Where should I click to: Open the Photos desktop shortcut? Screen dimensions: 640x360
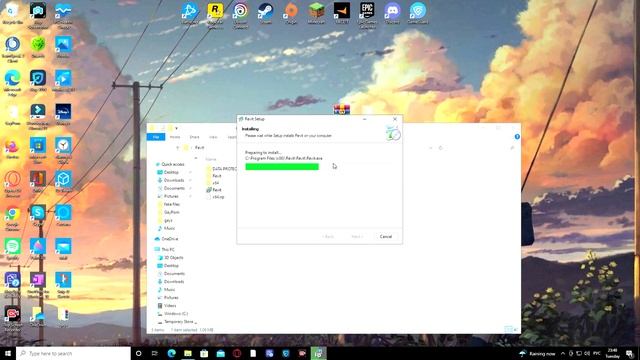point(63,47)
